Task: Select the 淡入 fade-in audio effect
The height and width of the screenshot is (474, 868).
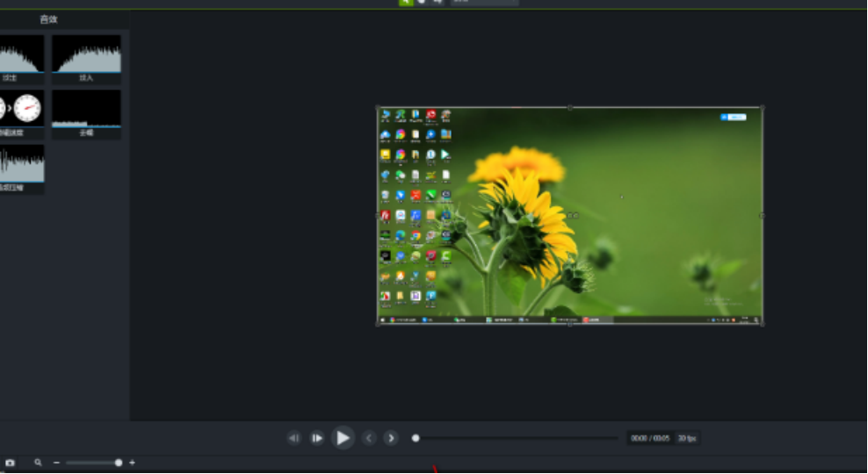Action: tap(86, 59)
